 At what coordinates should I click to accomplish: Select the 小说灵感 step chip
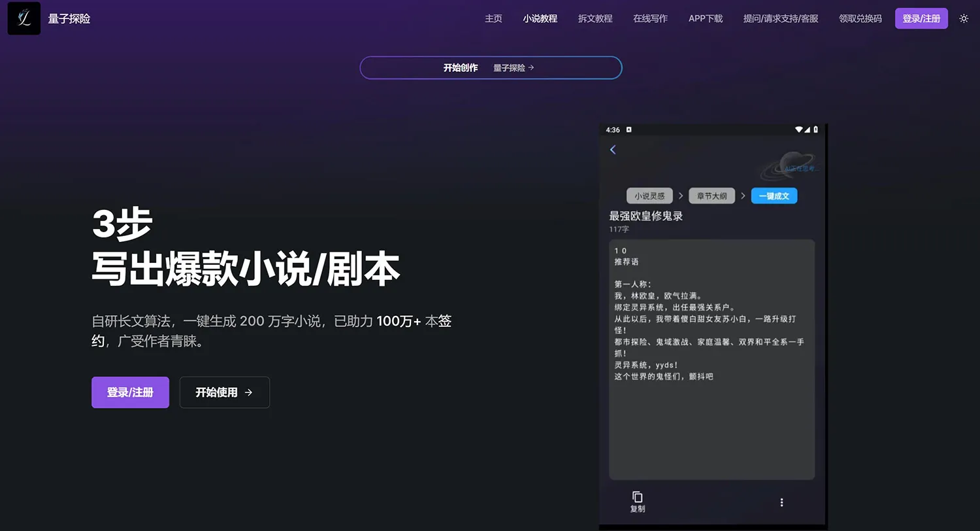(649, 196)
